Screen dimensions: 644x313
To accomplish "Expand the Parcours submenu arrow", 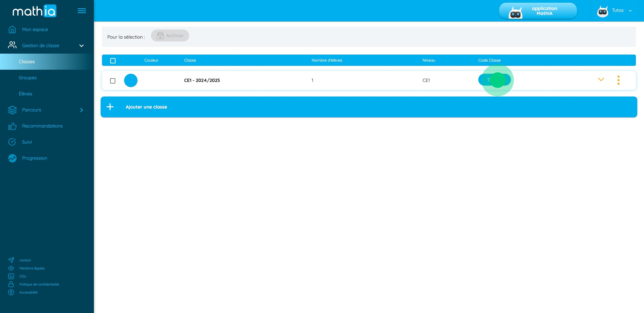I will pos(81,110).
